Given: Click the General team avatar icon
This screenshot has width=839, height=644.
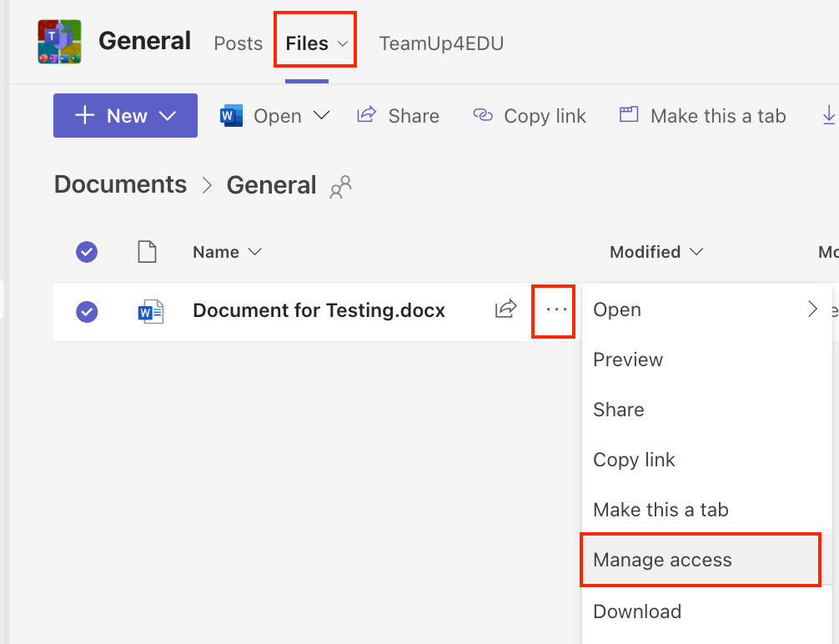Looking at the screenshot, I should tap(58, 41).
